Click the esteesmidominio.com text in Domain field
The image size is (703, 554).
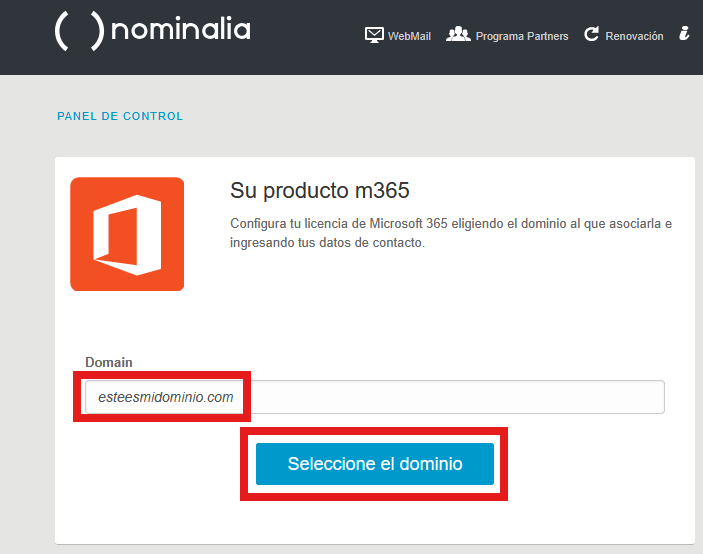(x=166, y=397)
